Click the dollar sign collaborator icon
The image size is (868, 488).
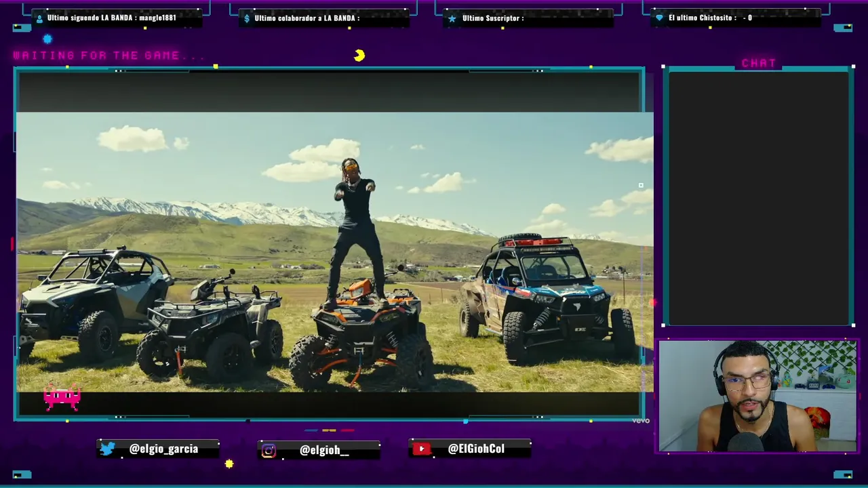[x=247, y=18]
